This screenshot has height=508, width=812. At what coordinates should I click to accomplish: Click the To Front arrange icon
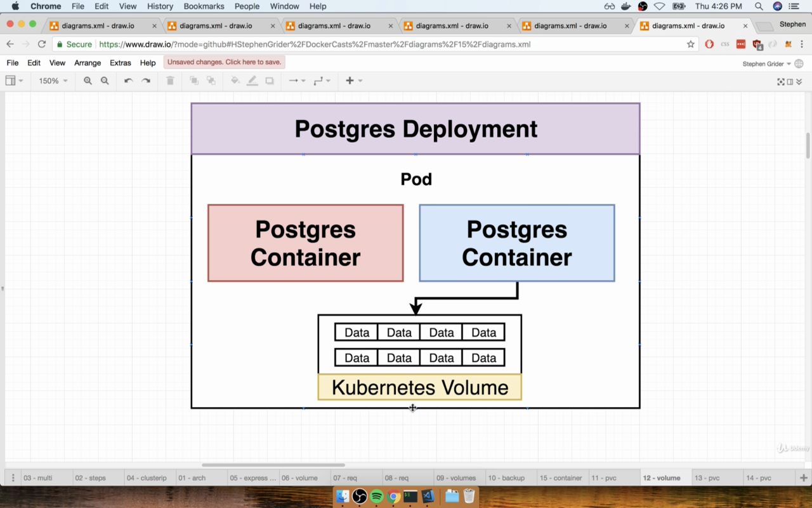194,81
